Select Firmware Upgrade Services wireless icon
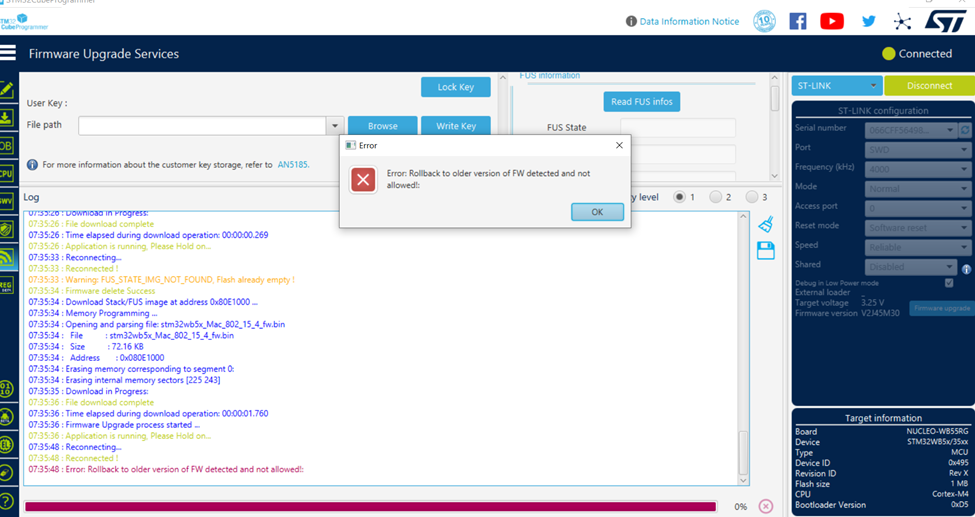 [6, 257]
